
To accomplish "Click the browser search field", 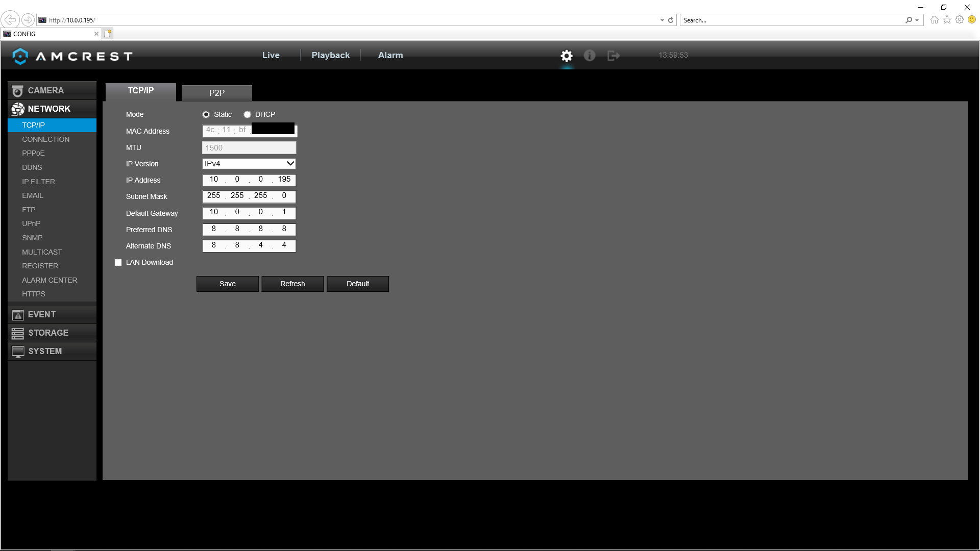I will click(x=792, y=20).
